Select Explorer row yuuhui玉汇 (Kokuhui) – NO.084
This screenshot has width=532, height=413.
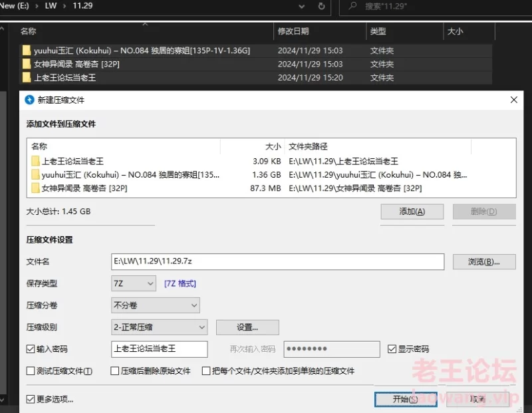(256, 51)
